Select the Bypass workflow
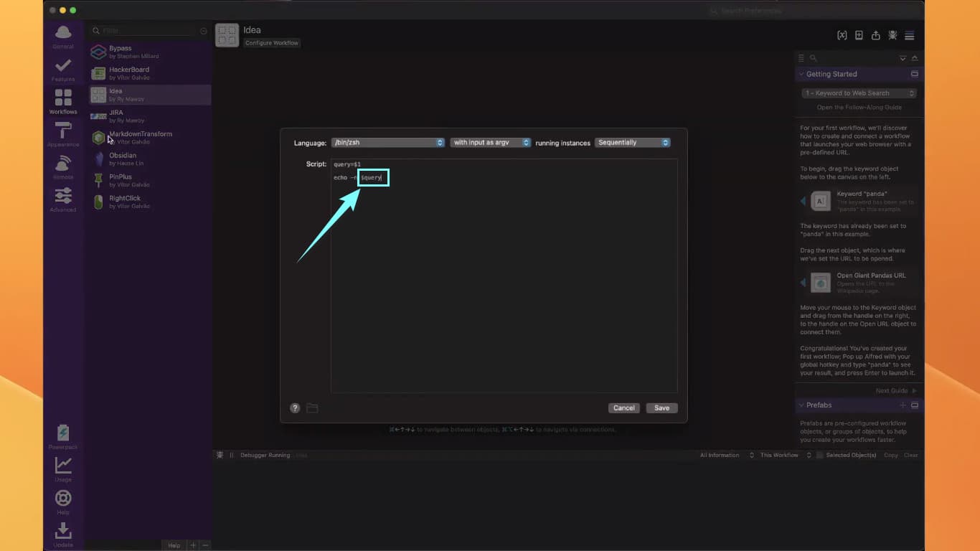Image resolution: width=980 pixels, height=551 pixels. tap(149, 52)
